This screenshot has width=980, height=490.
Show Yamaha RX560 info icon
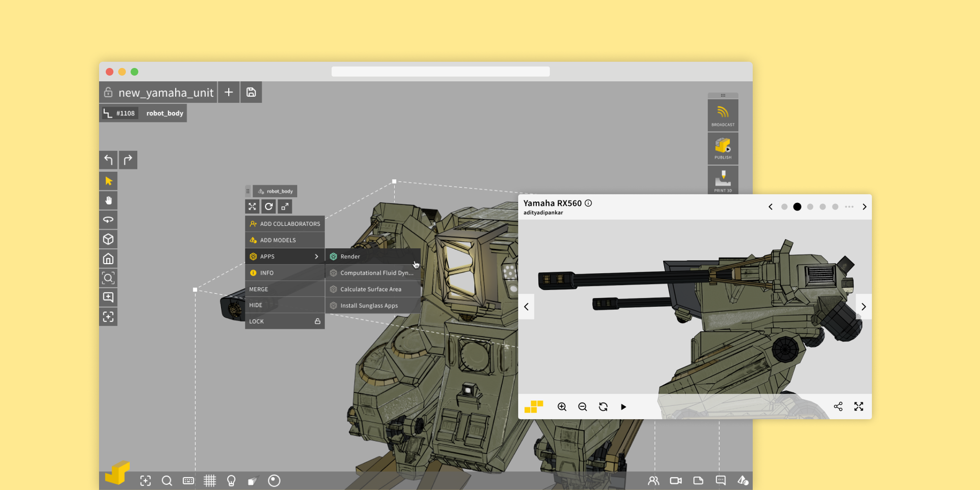tap(589, 203)
